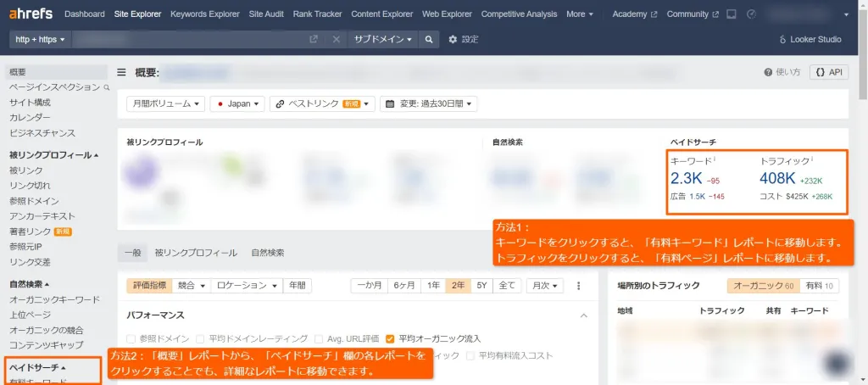Open the Academy external link

[x=634, y=14]
